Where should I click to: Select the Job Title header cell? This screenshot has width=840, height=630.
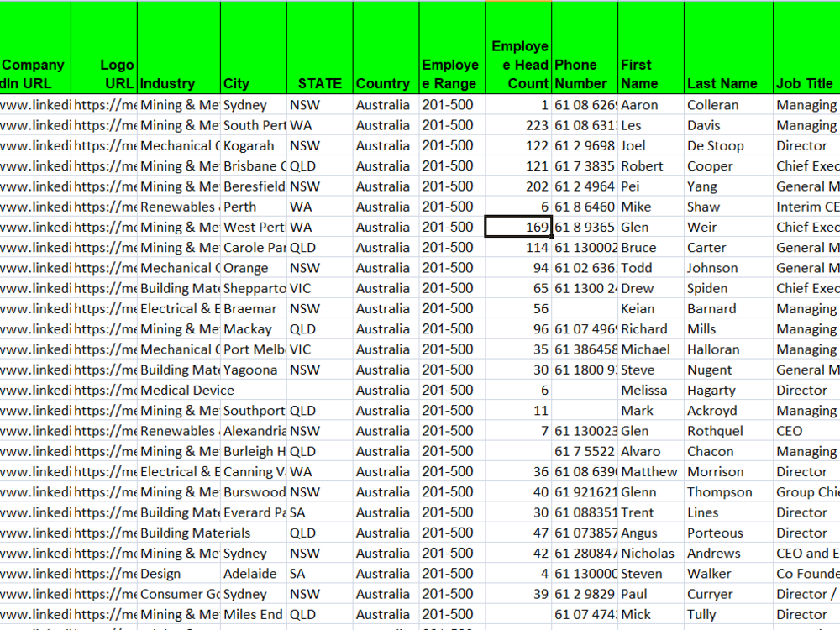[x=806, y=48]
